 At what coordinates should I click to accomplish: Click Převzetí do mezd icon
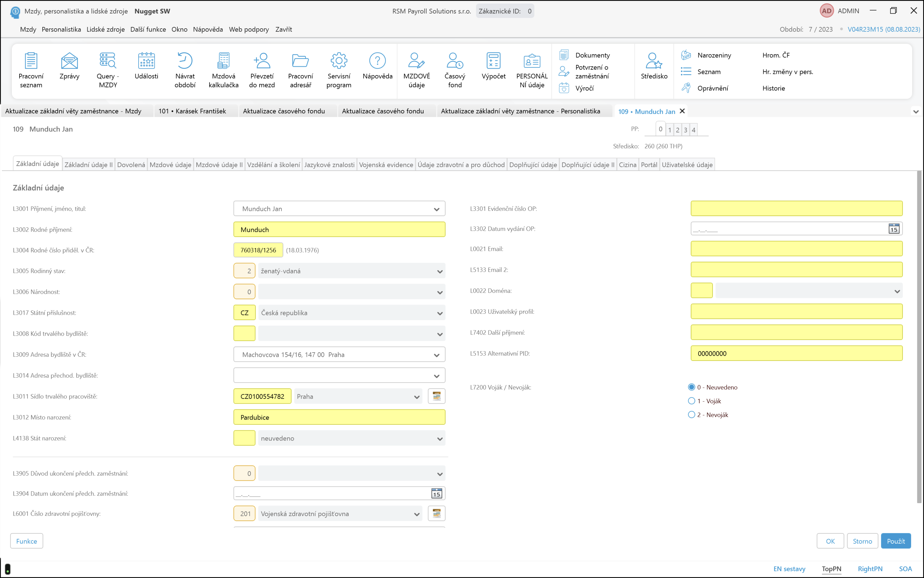(262, 70)
